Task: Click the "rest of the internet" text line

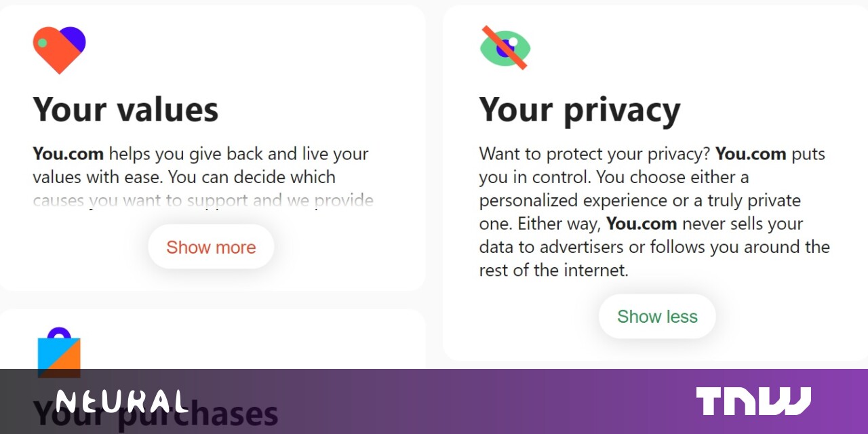Action: (x=553, y=270)
